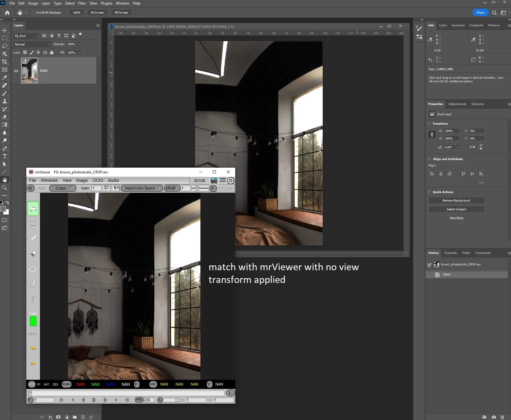Select the Zoom tool
Image resolution: width=511 pixels, height=420 pixels.
5,188
